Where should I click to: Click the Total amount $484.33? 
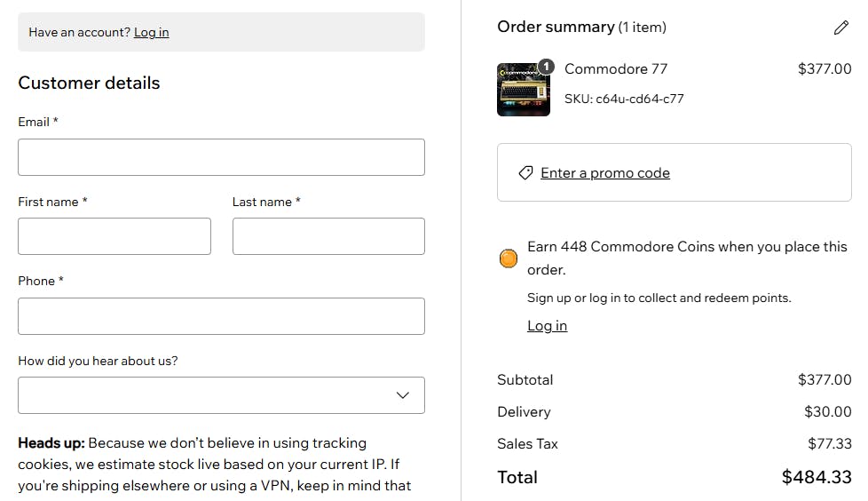point(817,477)
